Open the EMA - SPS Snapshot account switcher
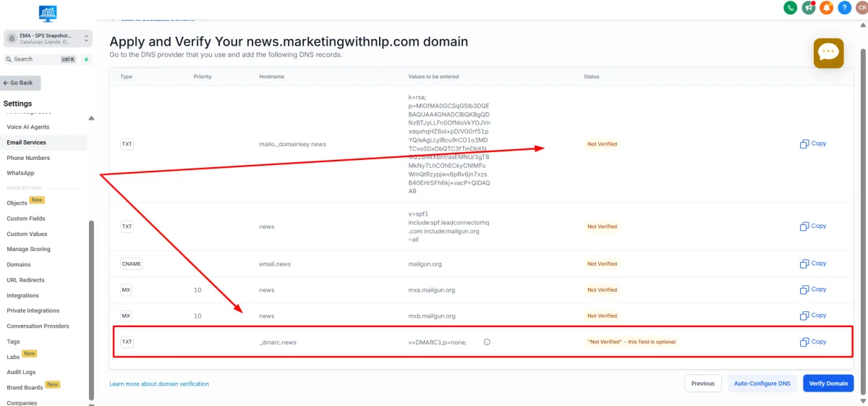The height and width of the screenshot is (406, 868). click(47, 38)
